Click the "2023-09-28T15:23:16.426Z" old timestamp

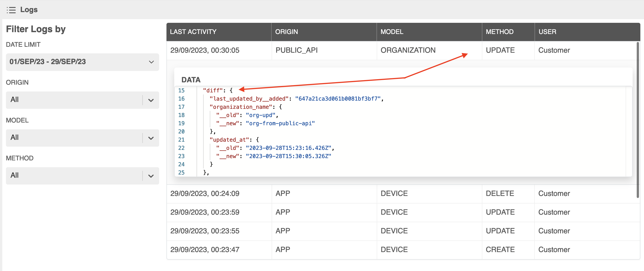(x=288, y=148)
